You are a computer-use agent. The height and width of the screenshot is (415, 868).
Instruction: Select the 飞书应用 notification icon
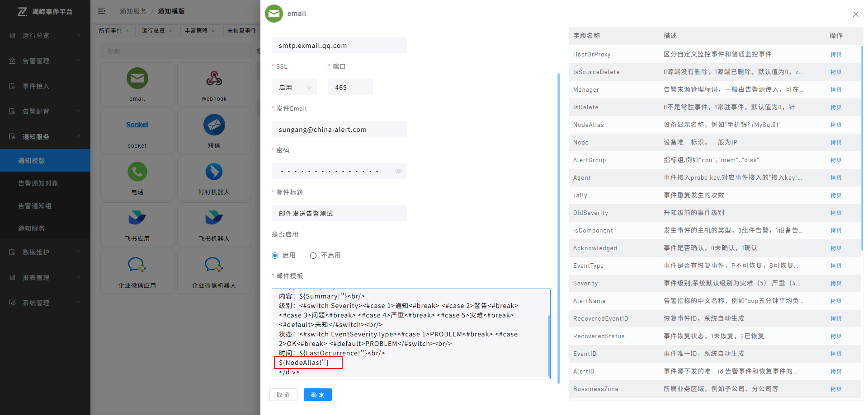click(x=137, y=224)
